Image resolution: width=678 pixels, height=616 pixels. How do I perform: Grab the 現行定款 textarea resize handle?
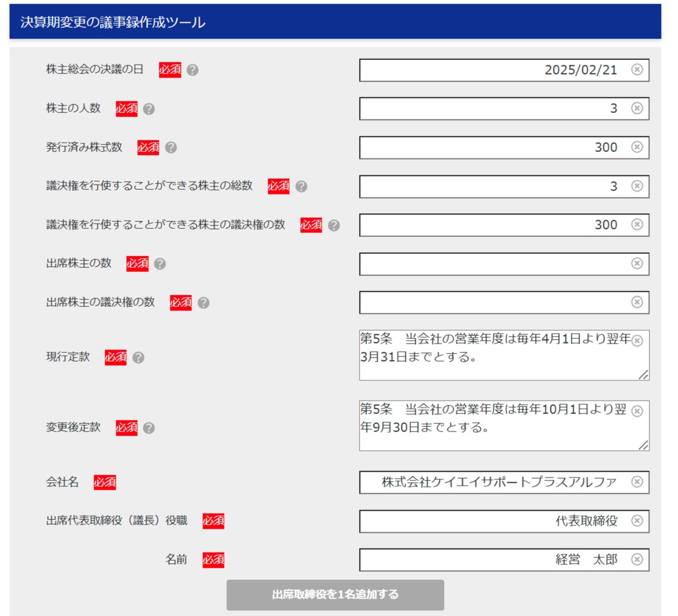click(x=644, y=375)
